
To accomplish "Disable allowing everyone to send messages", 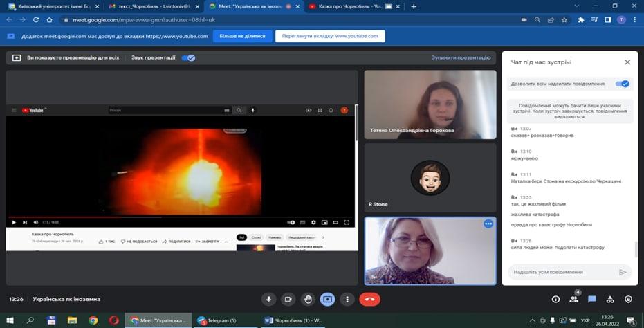I will coord(623,84).
